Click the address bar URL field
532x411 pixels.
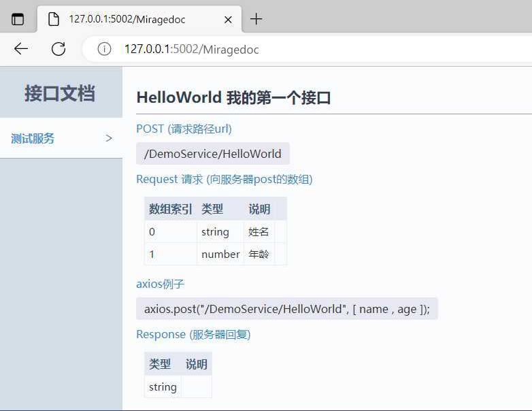[x=307, y=49]
